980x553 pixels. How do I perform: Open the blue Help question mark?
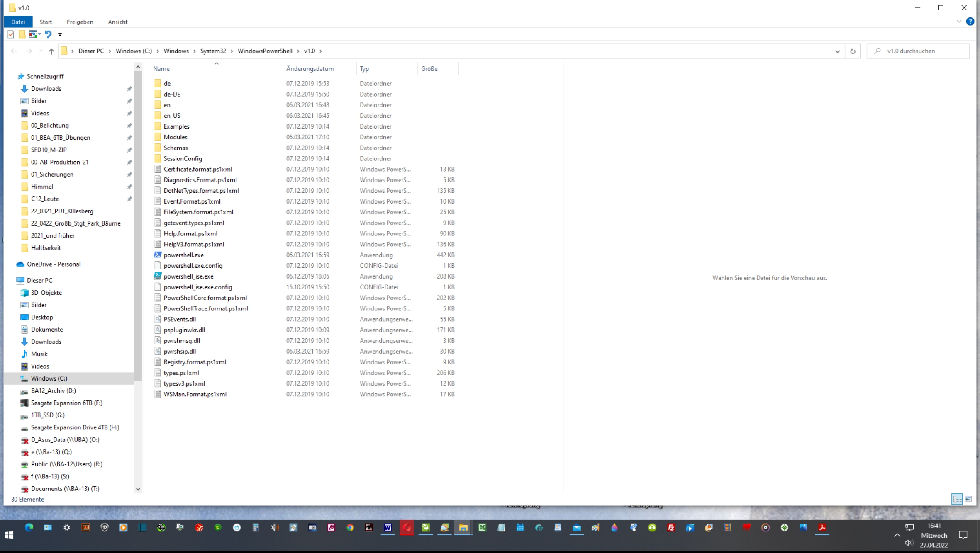click(x=970, y=22)
